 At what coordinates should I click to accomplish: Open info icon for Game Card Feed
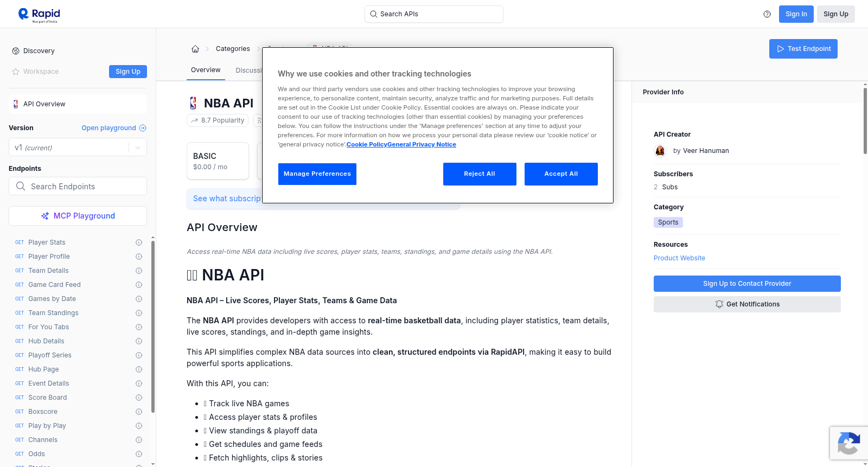click(x=139, y=285)
